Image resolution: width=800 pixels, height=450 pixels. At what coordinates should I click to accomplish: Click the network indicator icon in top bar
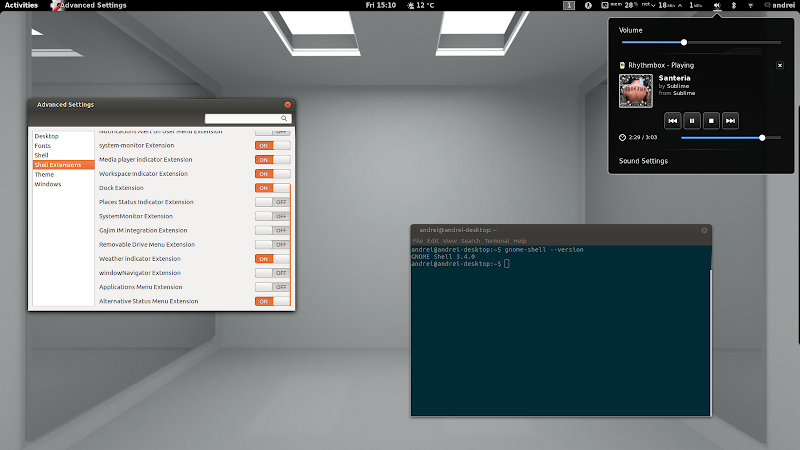[x=751, y=6]
